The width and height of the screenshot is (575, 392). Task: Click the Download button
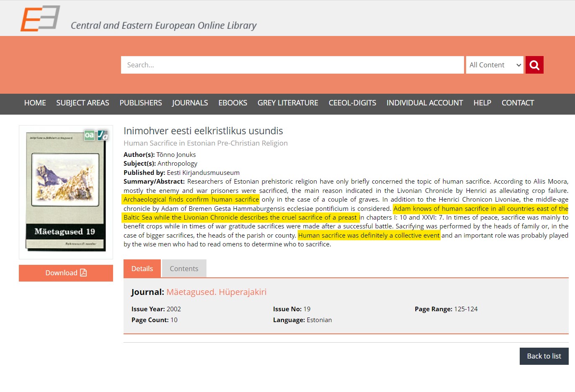tap(66, 273)
